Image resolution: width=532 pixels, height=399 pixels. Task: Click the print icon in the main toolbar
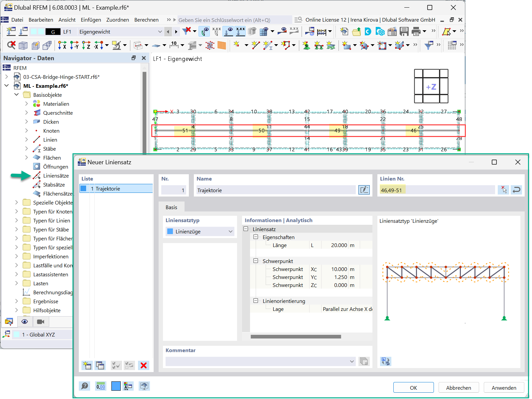tap(416, 32)
